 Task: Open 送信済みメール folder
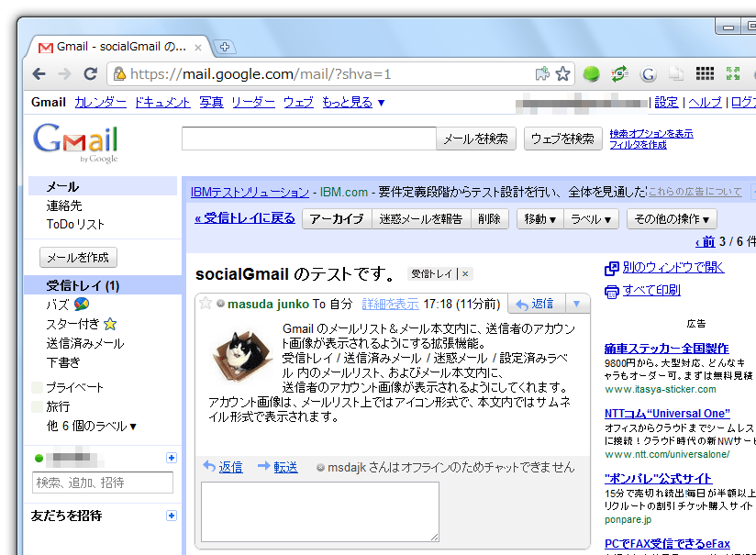[85, 343]
